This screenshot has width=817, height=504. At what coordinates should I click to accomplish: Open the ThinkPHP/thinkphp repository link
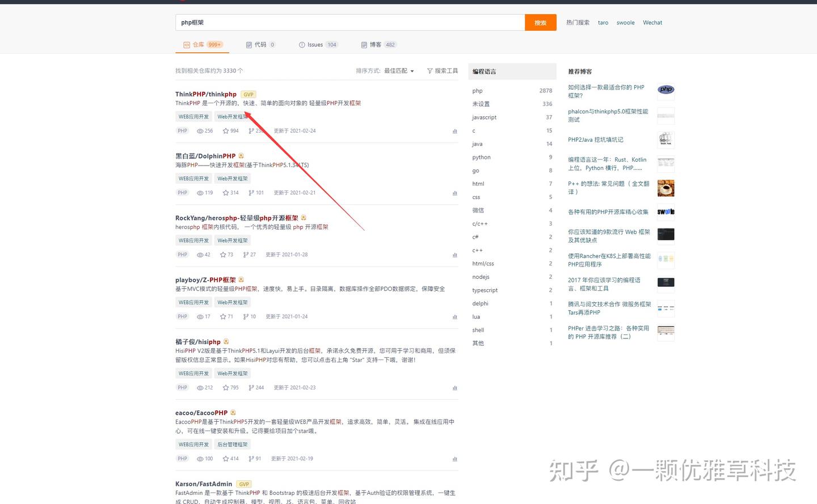click(206, 94)
